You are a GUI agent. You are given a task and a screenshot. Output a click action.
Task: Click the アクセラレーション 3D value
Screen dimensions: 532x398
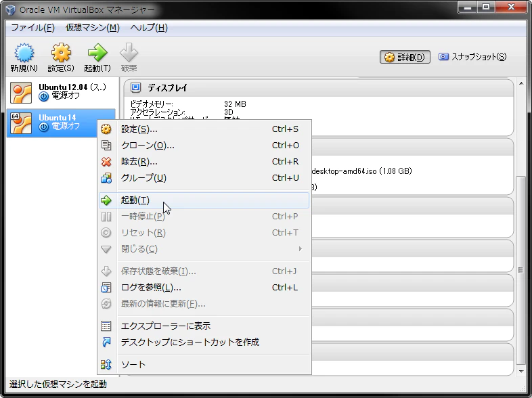coord(228,112)
